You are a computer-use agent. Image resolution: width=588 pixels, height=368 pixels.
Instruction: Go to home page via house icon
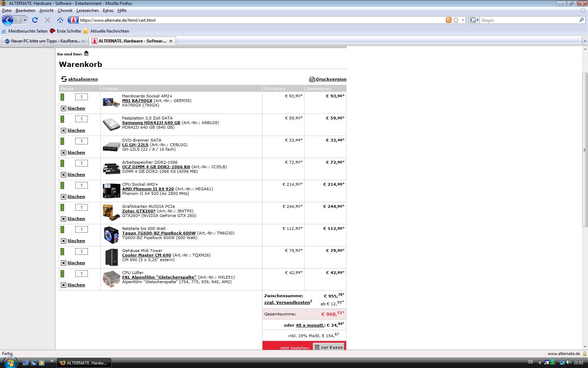[60, 20]
